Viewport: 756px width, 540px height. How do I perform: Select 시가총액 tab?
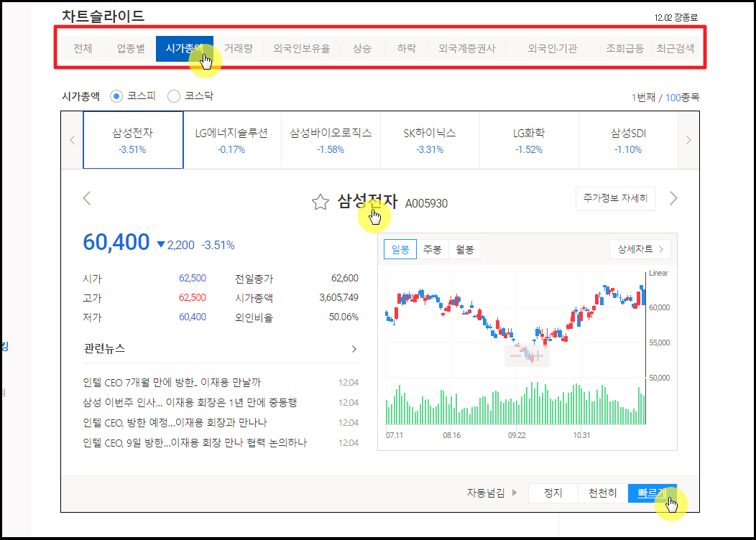click(185, 49)
